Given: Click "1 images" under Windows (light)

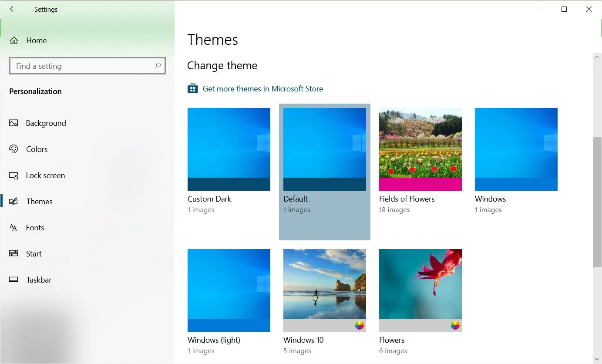Looking at the screenshot, I should click(201, 351).
